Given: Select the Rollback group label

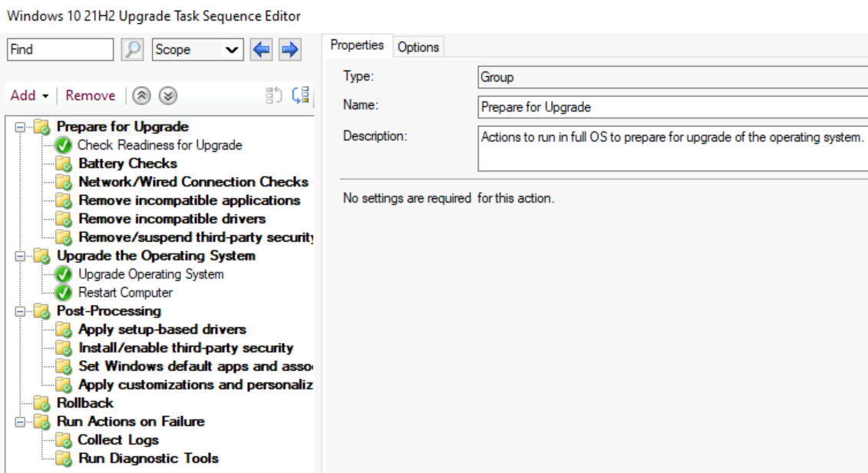Looking at the screenshot, I should point(85,403).
